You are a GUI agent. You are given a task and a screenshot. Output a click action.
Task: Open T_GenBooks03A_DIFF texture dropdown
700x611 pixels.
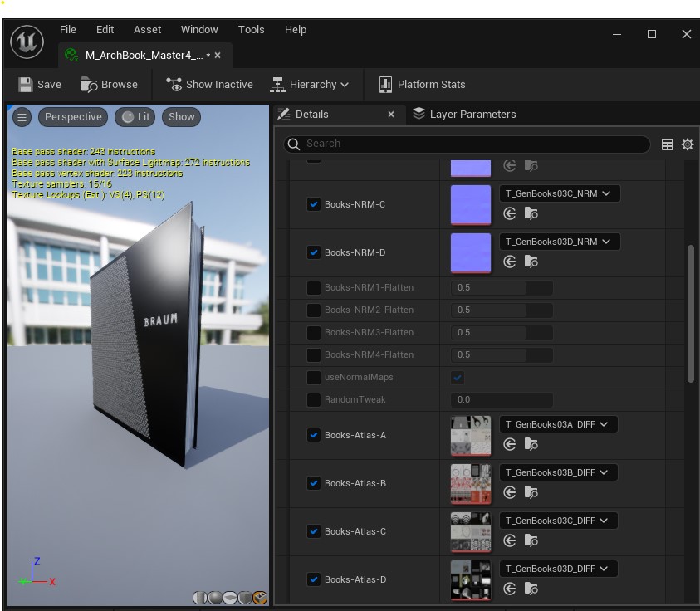tap(558, 424)
